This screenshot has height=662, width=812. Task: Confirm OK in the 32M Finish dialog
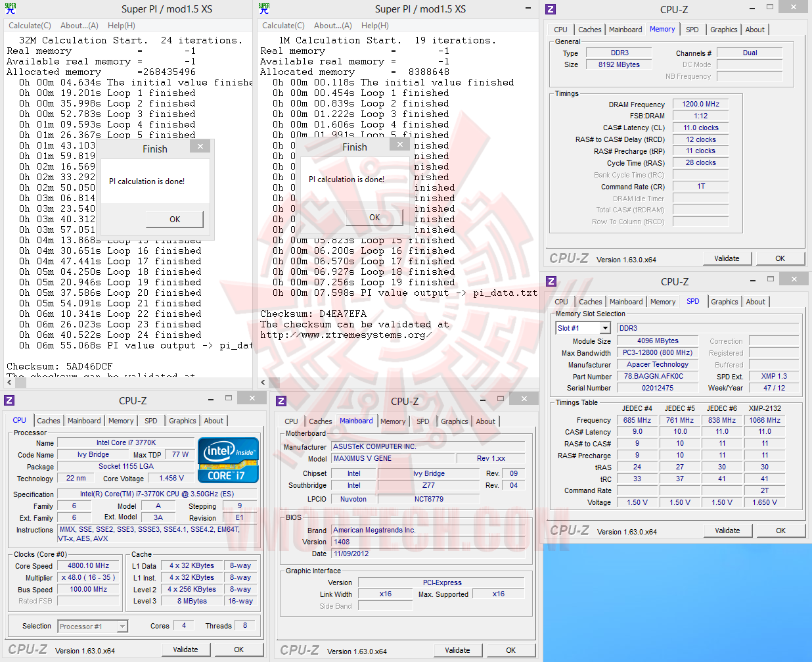point(175,220)
